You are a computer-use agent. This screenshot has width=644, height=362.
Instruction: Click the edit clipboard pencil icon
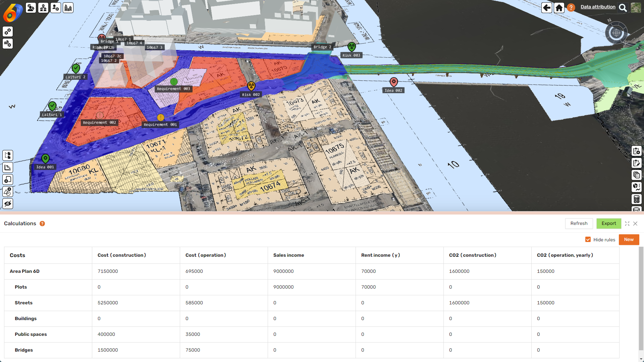point(637,163)
